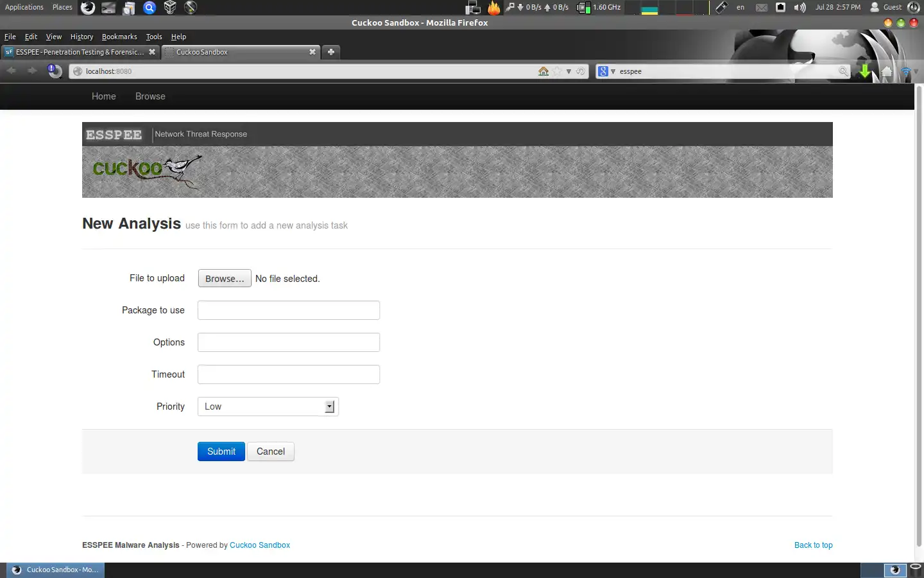Click the search magnifier in the search box
This screenshot has height=578, width=924.
click(x=843, y=71)
